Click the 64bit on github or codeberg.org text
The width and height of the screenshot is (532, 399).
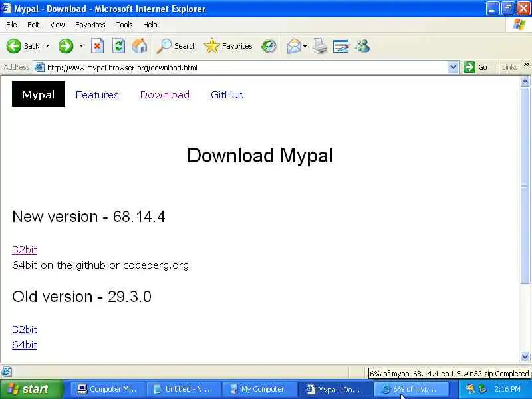100,265
